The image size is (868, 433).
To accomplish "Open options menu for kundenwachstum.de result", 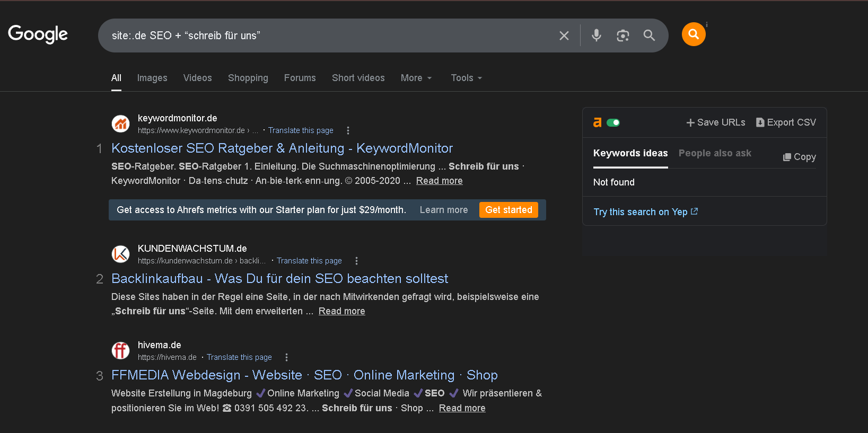I will point(356,261).
